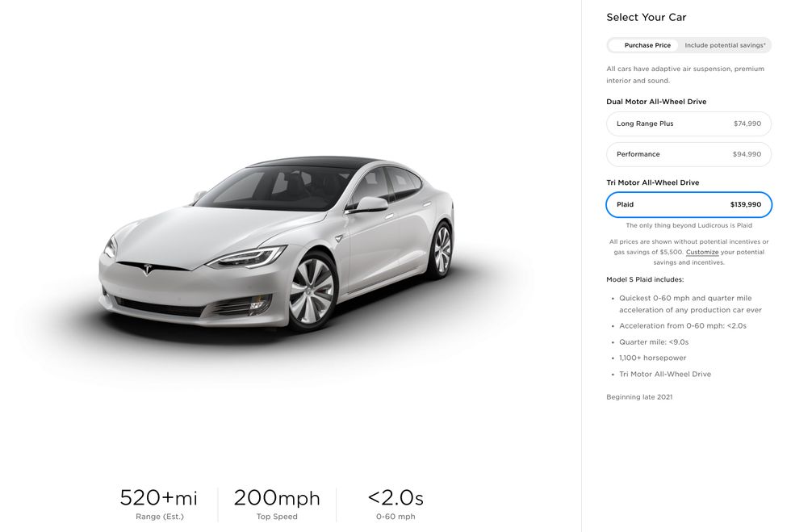The height and width of the screenshot is (532, 791).
Task: Click the Beginning late 2021 text
Action: tap(638, 396)
